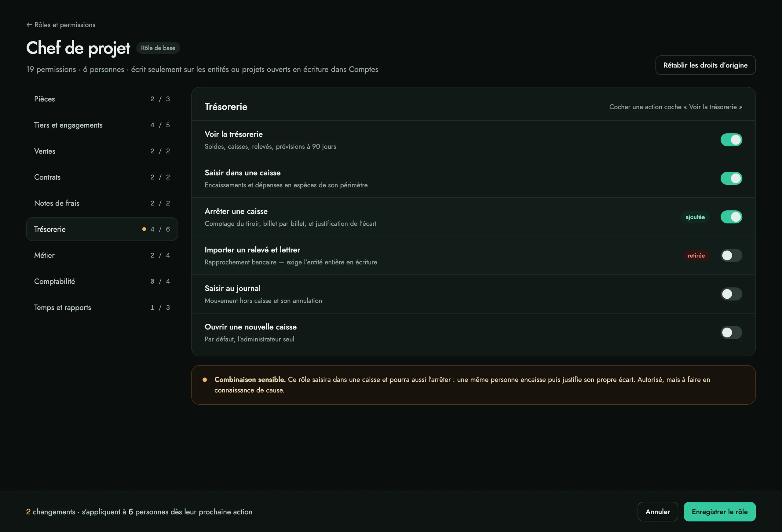Open the Pièces category
The image size is (782, 532).
tap(102, 99)
